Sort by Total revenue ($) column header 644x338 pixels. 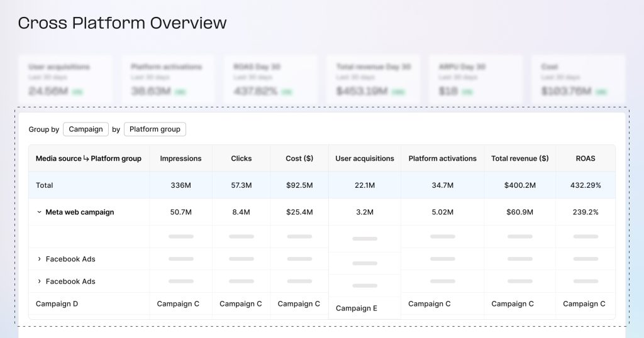(x=520, y=158)
